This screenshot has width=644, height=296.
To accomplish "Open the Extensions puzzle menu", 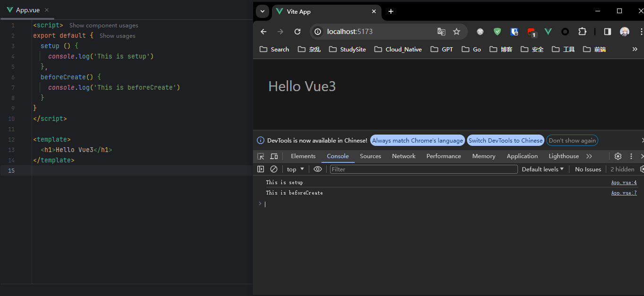I will (x=582, y=32).
